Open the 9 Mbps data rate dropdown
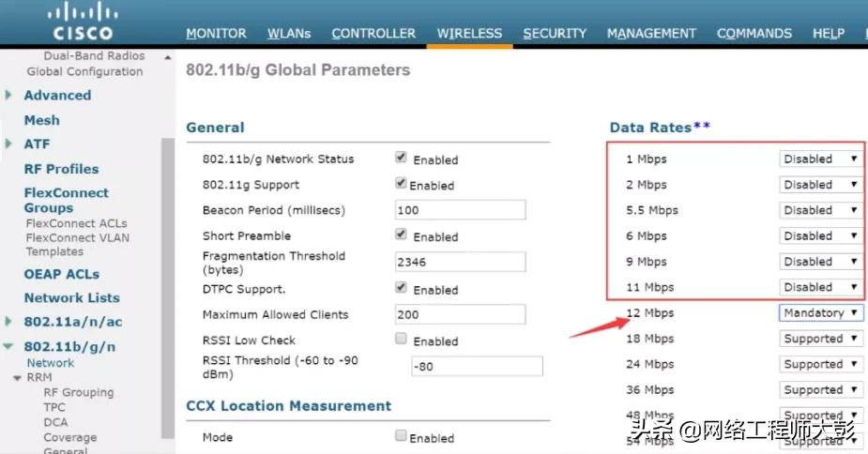The width and height of the screenshot is (868, 454). tap(821, 262)
